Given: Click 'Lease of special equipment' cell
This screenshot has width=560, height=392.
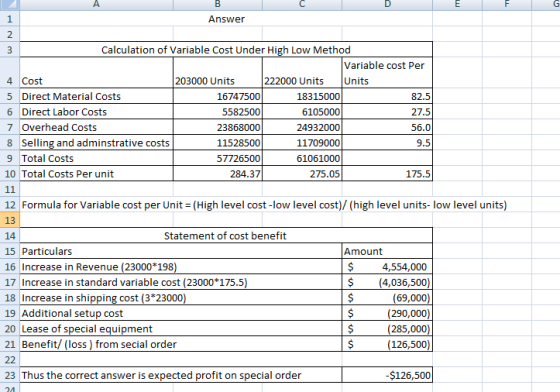Looking at the screenshot, I should [x=181, y=328].
